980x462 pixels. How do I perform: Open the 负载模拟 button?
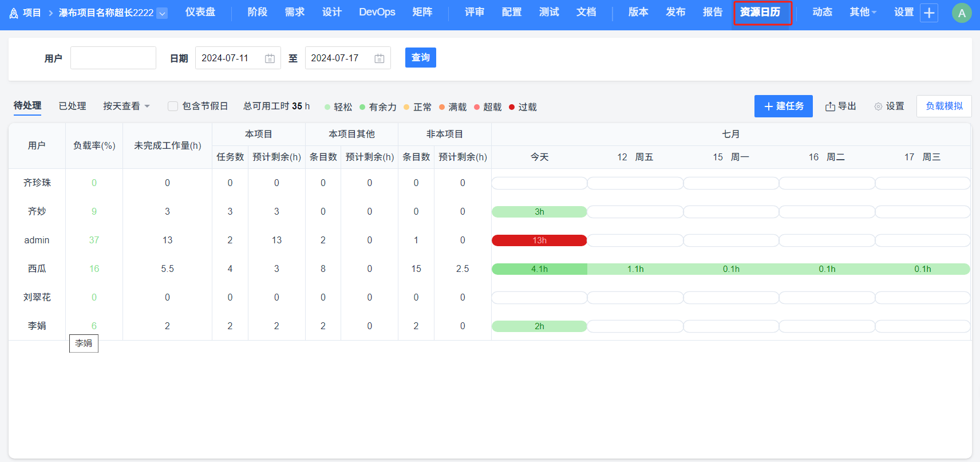(x=944, y=106)
